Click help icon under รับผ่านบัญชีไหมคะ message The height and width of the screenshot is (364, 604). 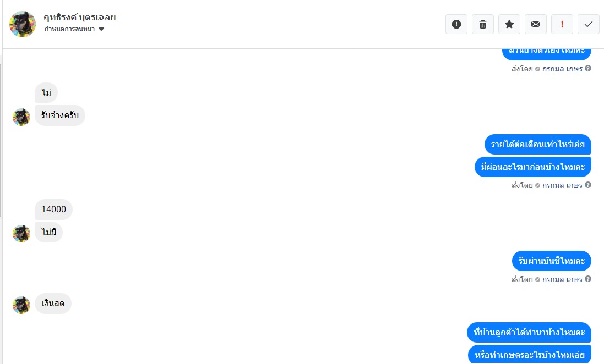coord(588,279)
